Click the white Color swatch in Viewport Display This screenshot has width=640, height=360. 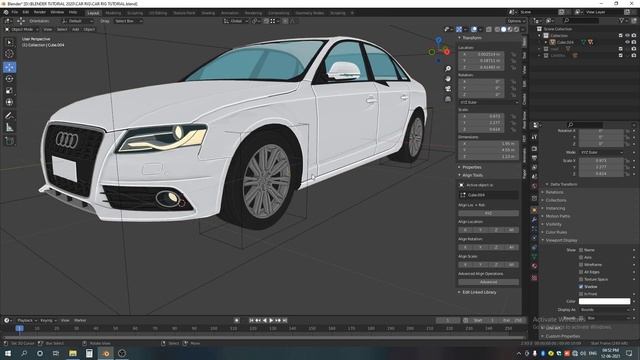604,302
